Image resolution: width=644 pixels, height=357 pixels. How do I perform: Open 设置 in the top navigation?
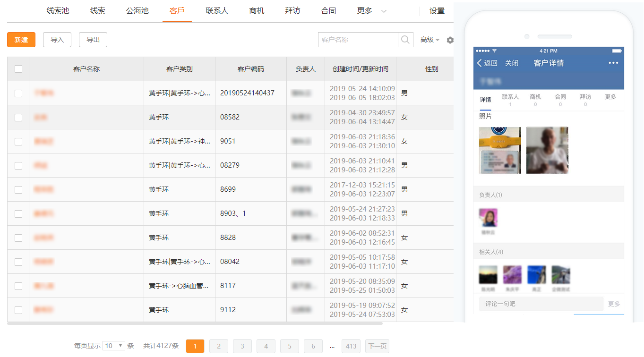[x=437, y=11]
